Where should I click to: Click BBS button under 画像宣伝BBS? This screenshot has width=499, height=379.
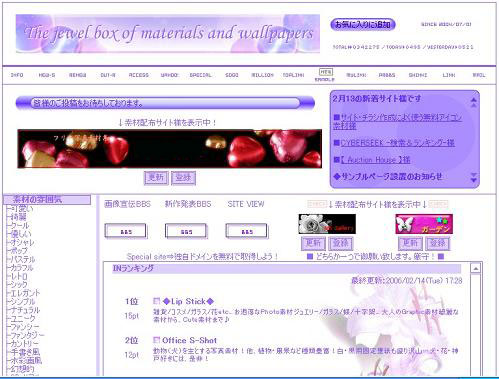[x=126, y=231]
